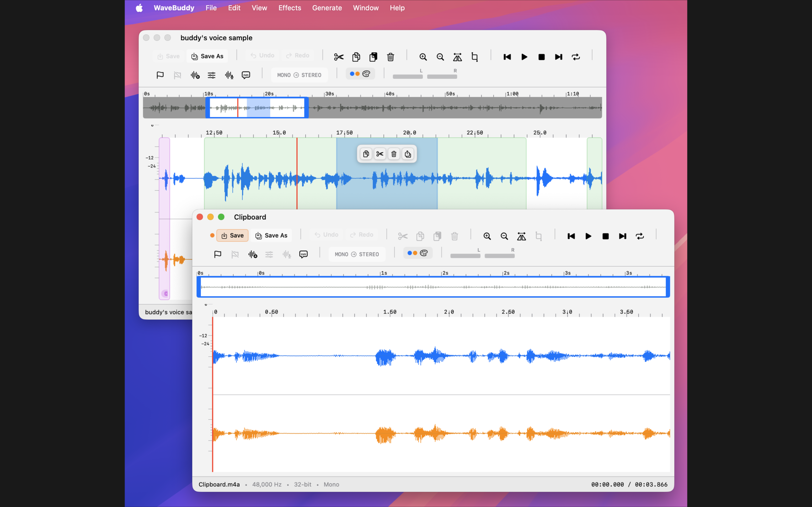Click the crop tool in voice sample toolbar
812x507 pixels.
475,57
